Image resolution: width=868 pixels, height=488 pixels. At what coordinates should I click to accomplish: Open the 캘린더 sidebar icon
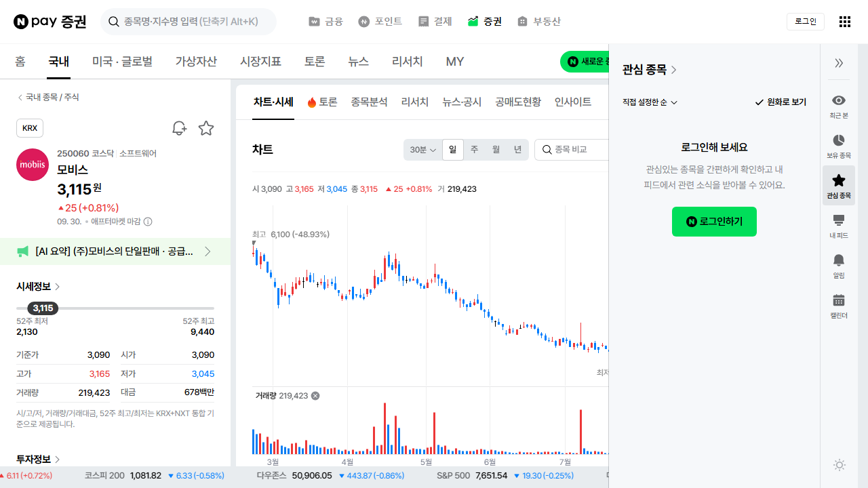point(839,306)
